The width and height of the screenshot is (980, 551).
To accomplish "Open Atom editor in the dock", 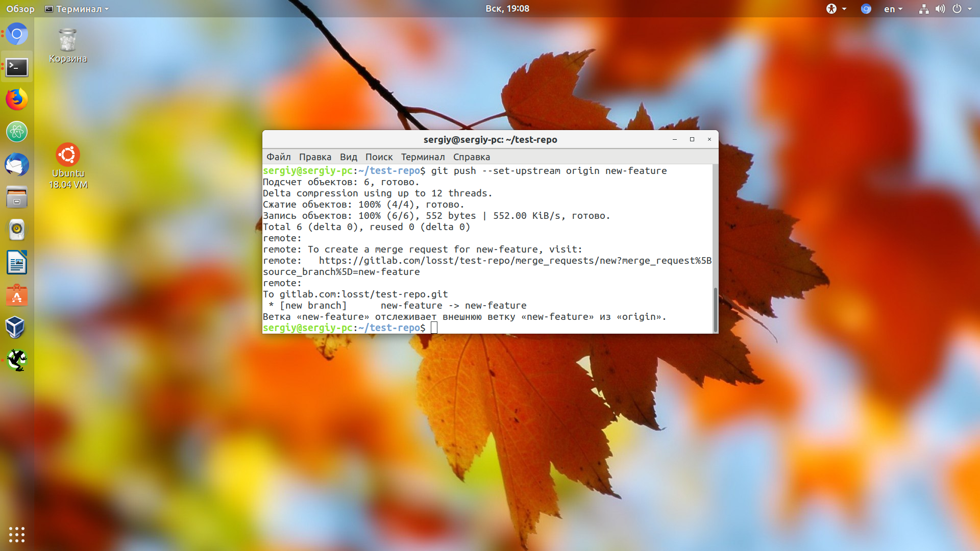I will [17, 132].
